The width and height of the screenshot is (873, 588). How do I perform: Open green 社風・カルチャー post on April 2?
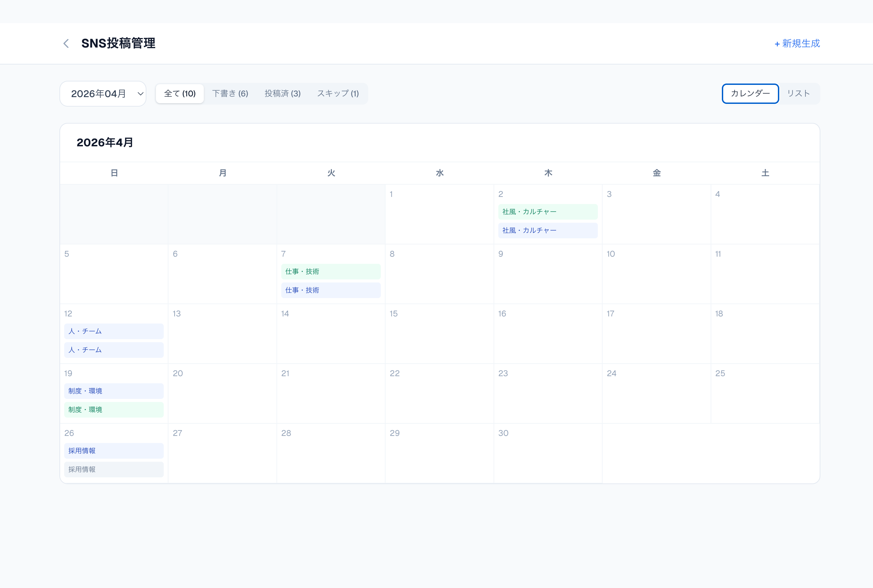click(547, 212)
